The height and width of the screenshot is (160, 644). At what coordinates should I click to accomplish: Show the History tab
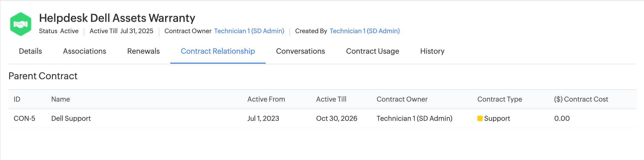[432, 51]
